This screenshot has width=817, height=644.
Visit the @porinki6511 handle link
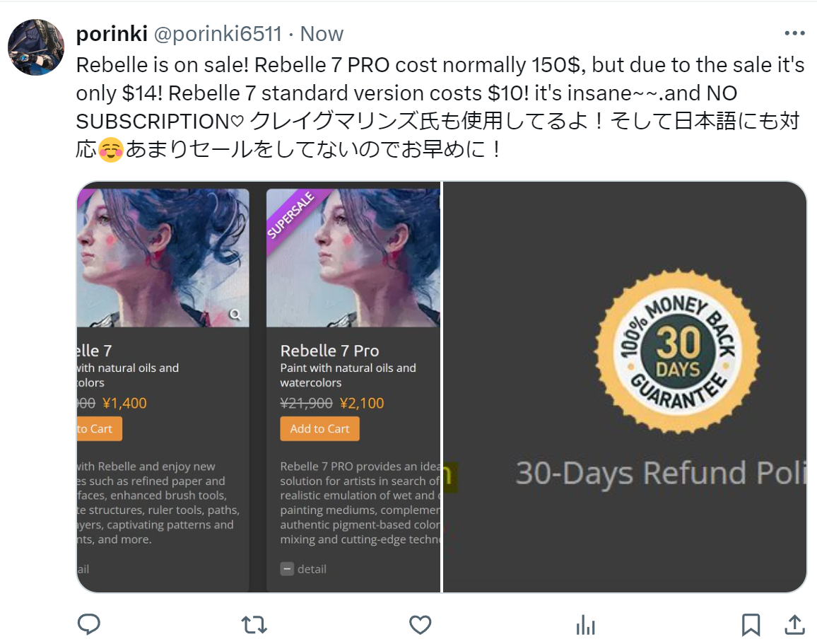click(218, 34)
